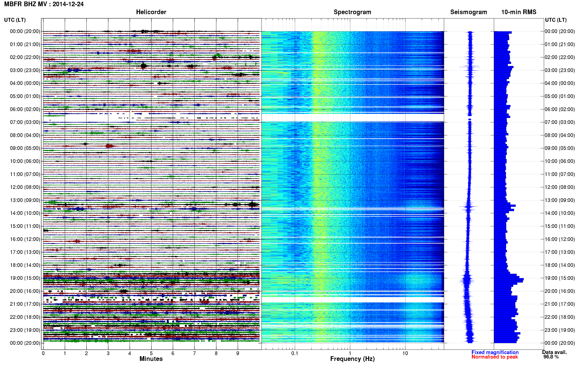The image size is (588, 368).
Task: Click '13:00 (09:00)' on the left time axis
Action: click(25, 200)
